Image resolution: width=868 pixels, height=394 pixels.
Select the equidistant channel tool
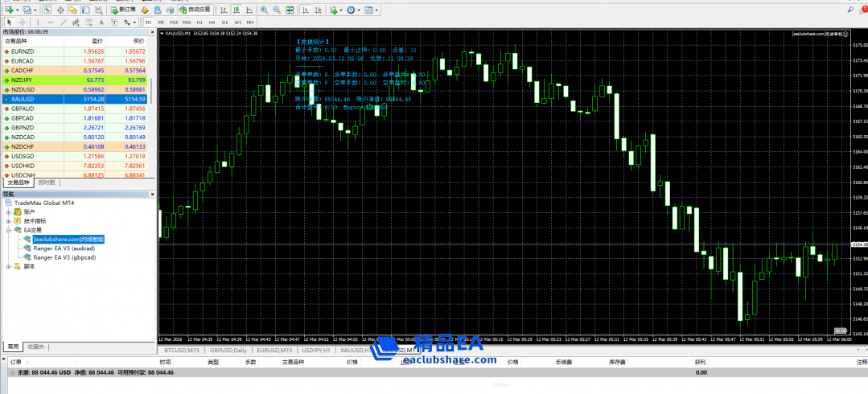[x=76, y=23]
